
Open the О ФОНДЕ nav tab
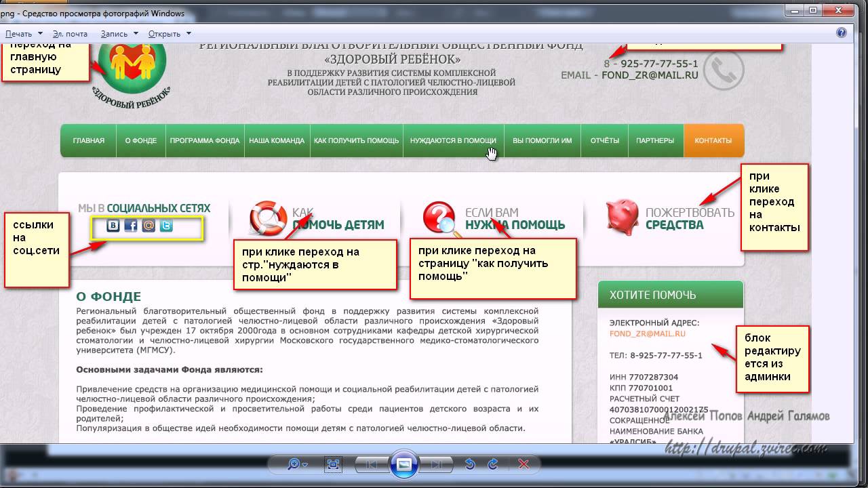tap(141, 141)
